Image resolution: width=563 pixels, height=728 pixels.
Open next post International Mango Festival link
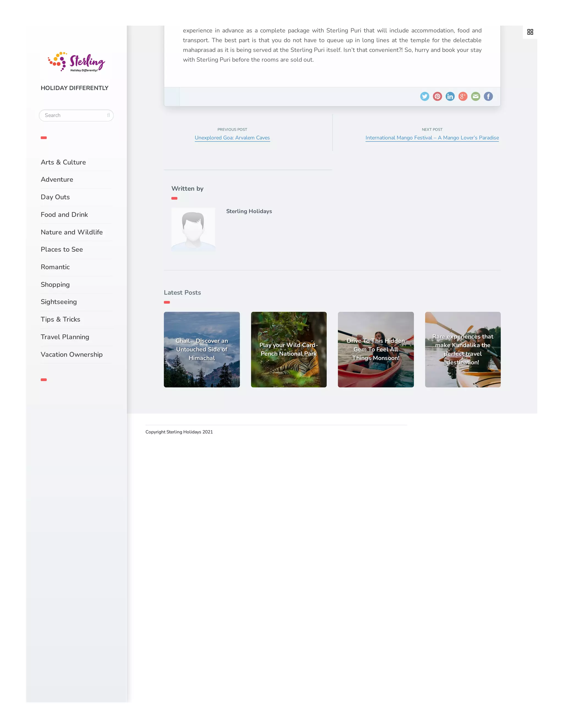coord(432,138)
